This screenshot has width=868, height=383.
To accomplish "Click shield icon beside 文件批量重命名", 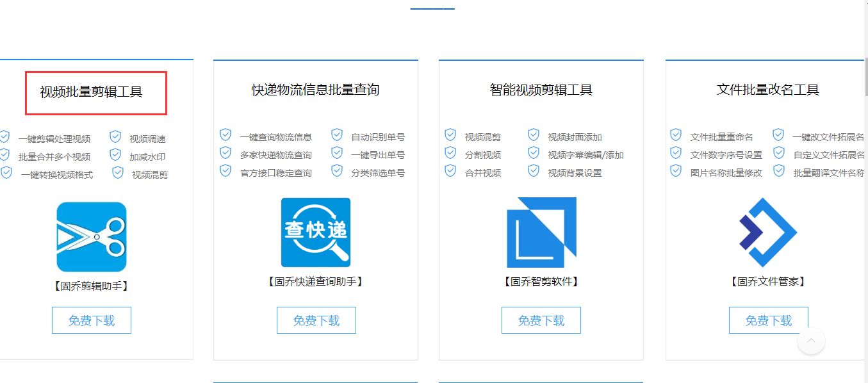I will (676, 134).
